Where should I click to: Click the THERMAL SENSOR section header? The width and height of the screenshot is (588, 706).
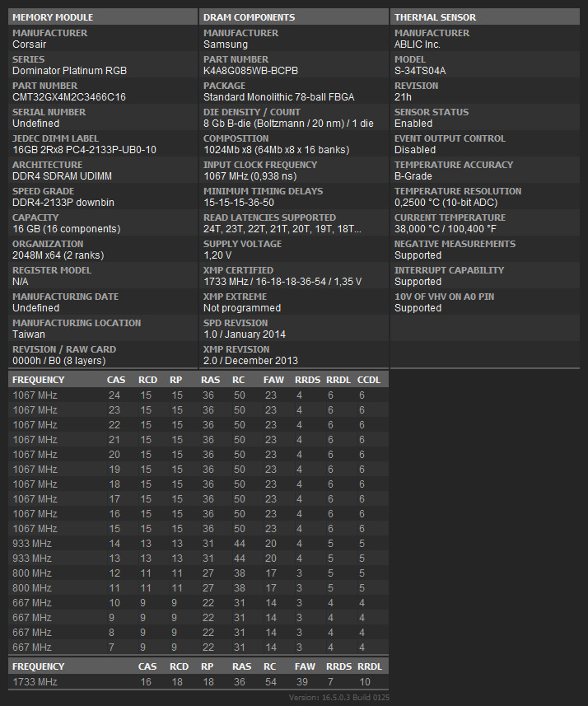click(x=485, y=17)
